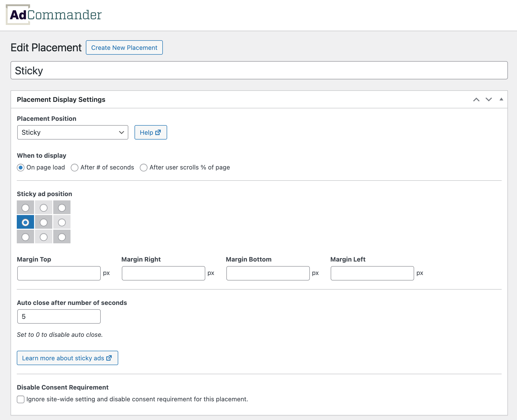
Task: Select top-left sticky ad position
Action: point(25,208)
